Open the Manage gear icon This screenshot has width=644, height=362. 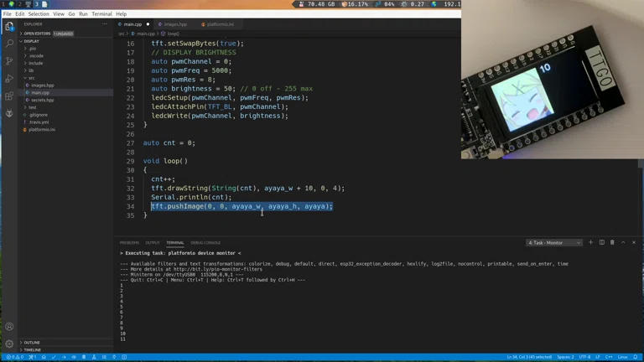(x=9, y=344)
